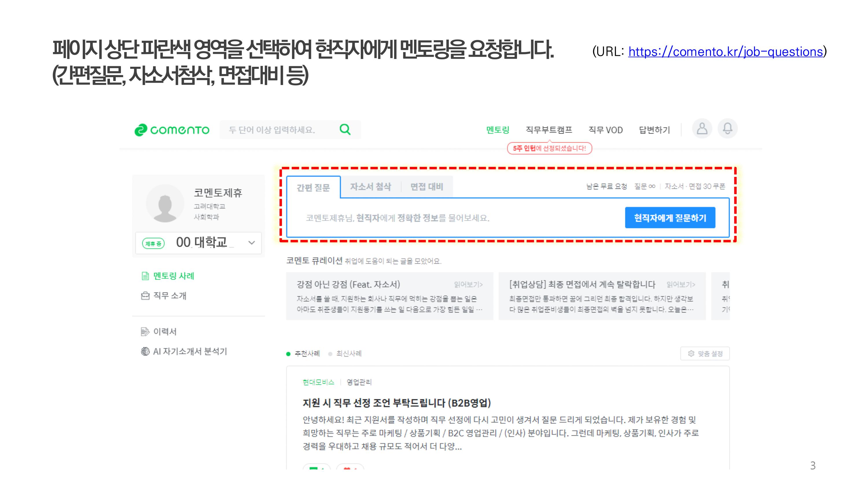Switch to the 자소서 첨삭 tab

[370, 187]
